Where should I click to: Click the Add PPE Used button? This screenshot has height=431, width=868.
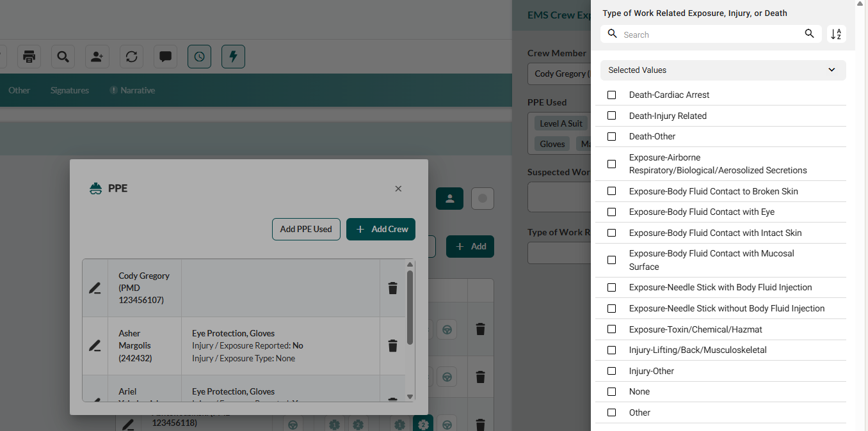coord(306,229)
